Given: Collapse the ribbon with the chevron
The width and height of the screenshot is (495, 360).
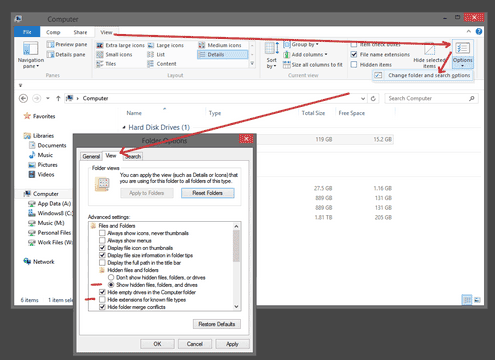Looking at the screenshot, I should coord(468,31).
